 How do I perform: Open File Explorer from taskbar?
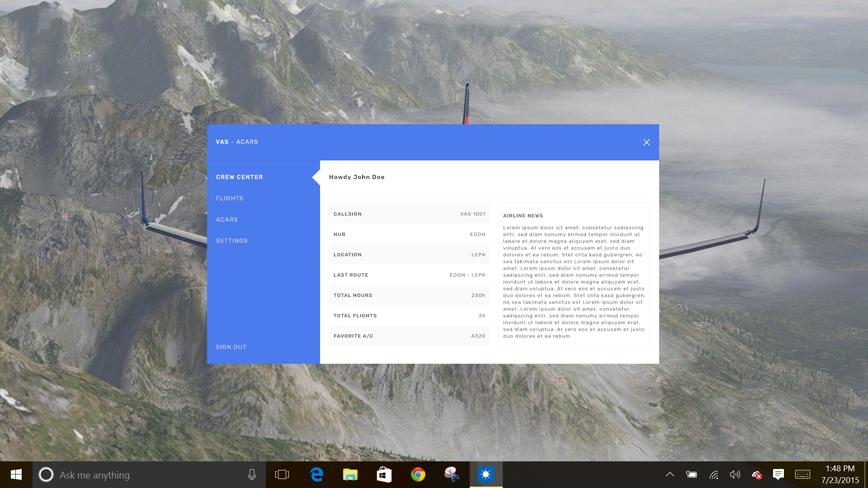tap(350, 474)
